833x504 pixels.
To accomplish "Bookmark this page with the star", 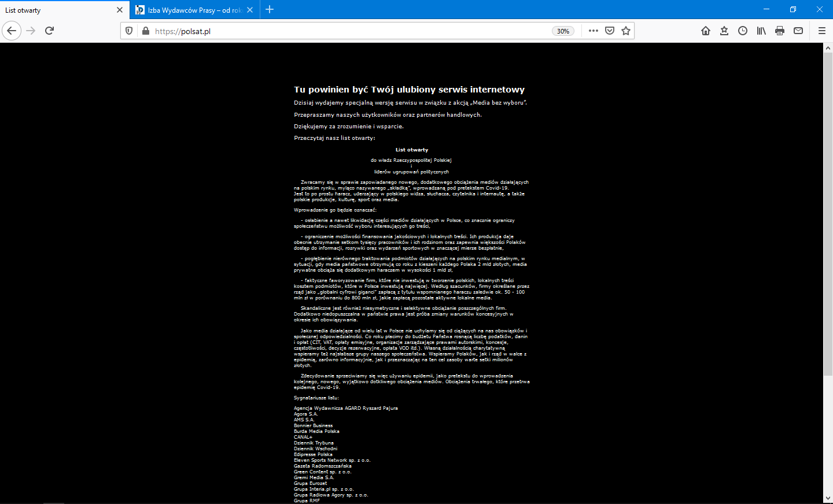I will pyautogui.click(x=626, y=31).
